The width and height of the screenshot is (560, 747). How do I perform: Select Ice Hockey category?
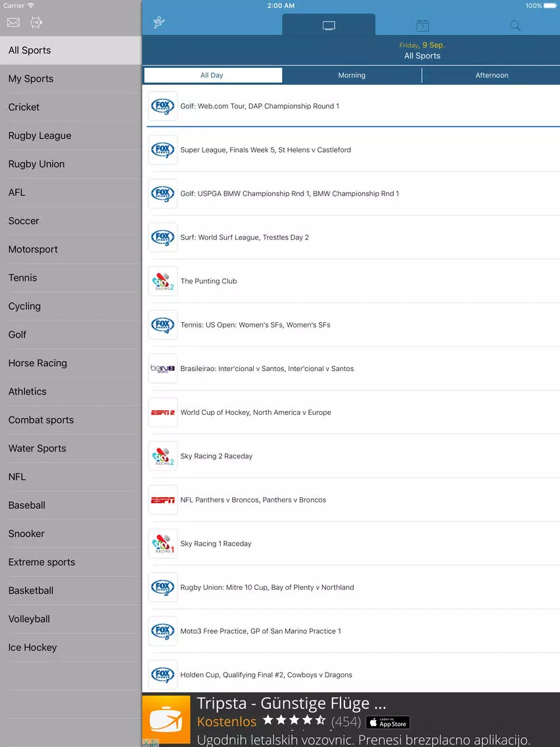[x=70, y=648]
